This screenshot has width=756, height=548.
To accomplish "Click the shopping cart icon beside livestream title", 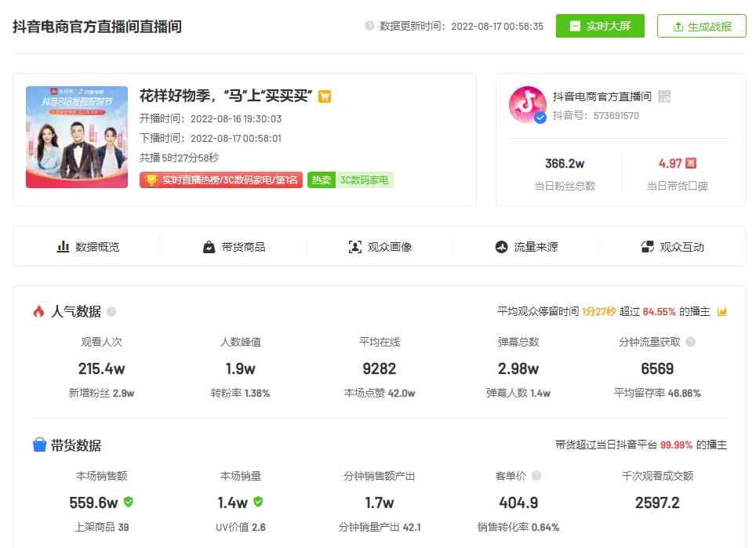I will pos(325,96).
